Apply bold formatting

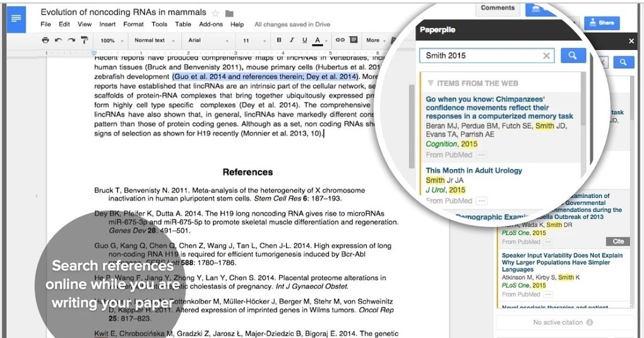click(279, 40)
